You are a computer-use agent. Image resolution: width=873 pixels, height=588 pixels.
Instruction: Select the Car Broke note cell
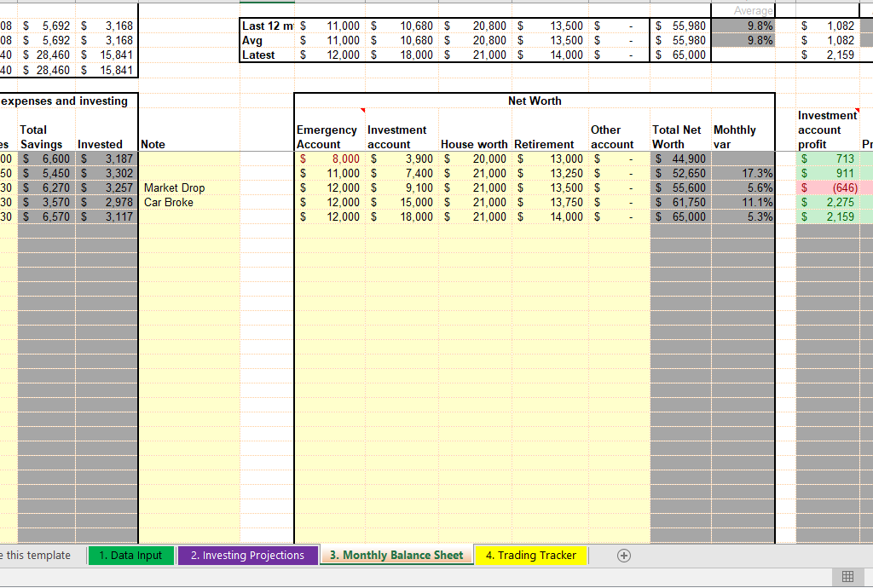click(169, 202)
